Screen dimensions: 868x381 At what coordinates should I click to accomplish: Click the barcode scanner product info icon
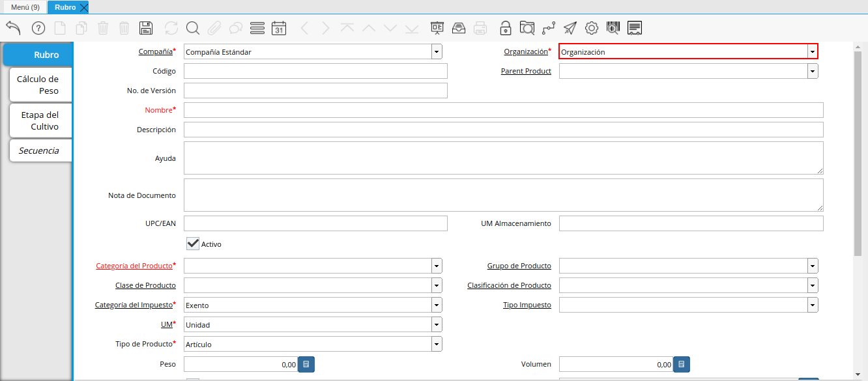pyautogui.click(x=613, y=28)
